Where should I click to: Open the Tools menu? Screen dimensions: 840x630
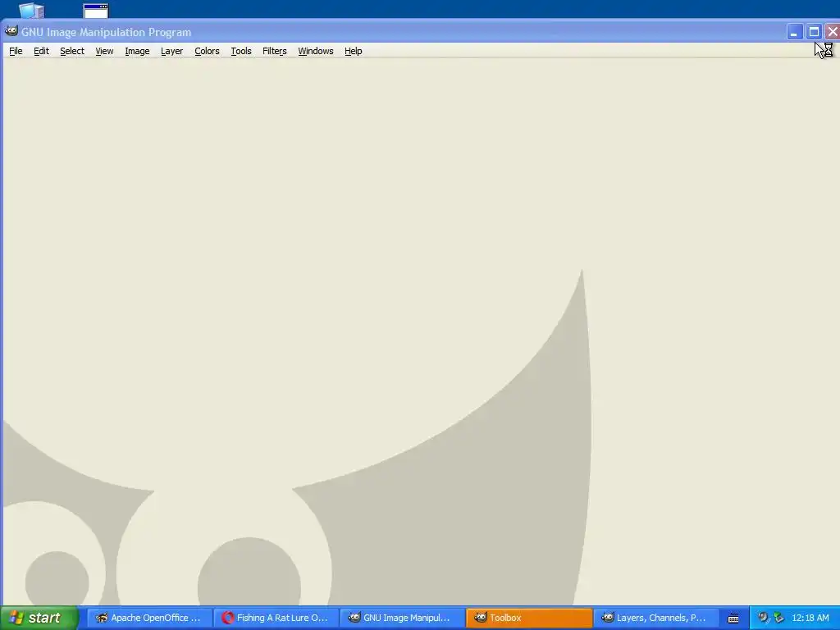[x=241, y=51]
